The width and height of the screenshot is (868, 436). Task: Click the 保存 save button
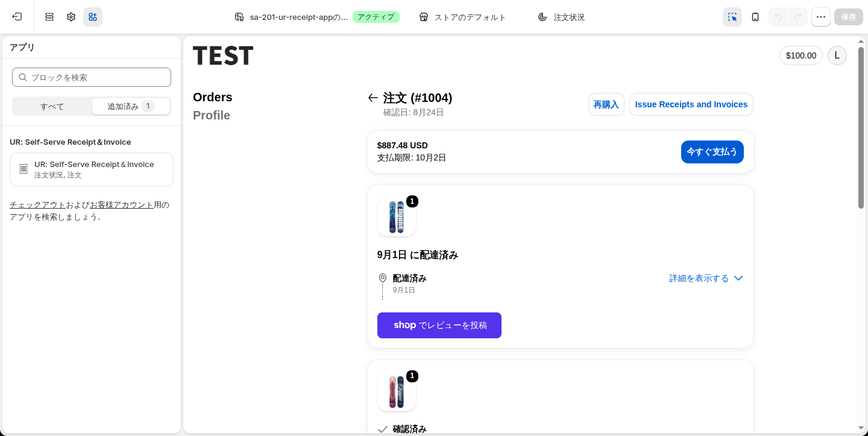(849, 17)
